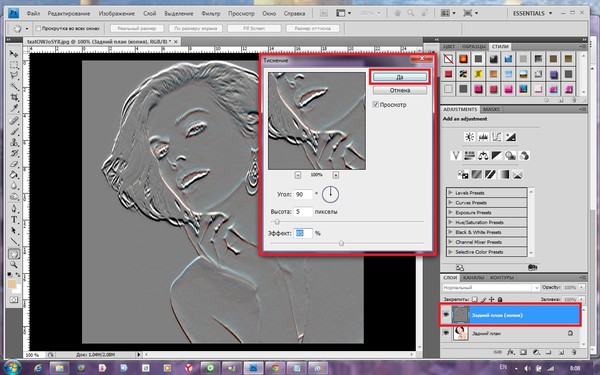Toggle lock image pixels brush icon

tap(483, 299)
